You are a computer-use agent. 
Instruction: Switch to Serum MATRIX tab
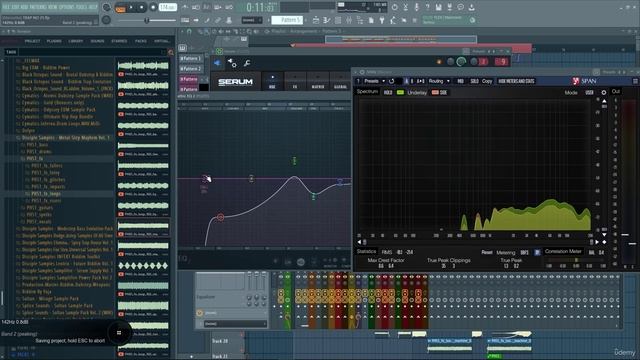(318, 82)
